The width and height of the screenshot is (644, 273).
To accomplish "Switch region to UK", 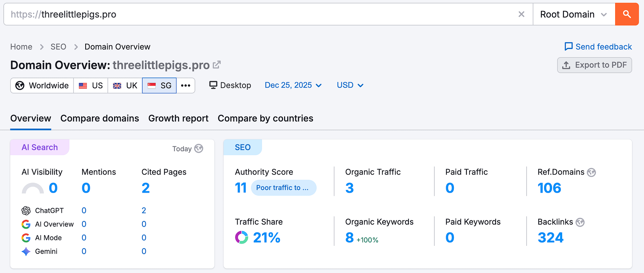I will click(x=125, y=85).
